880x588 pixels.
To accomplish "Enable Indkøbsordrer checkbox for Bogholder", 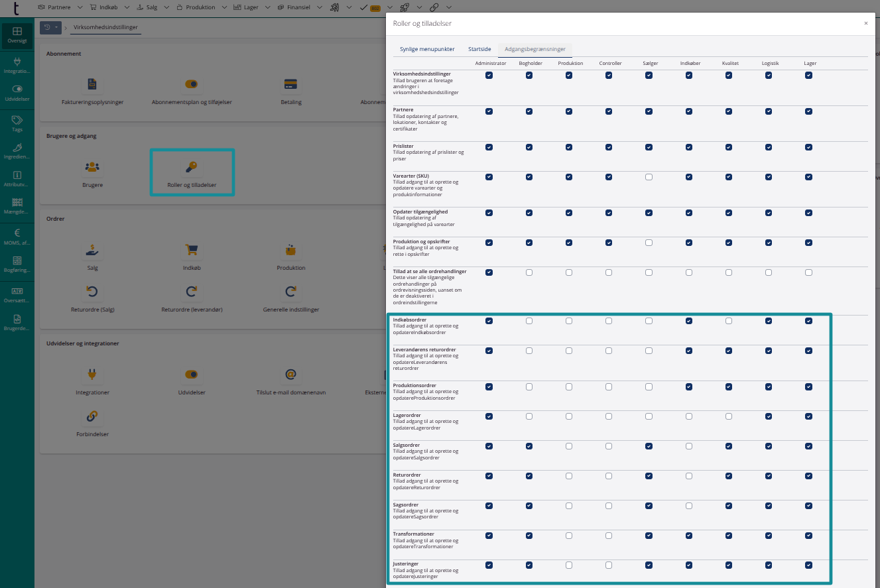I will (529, 321).
